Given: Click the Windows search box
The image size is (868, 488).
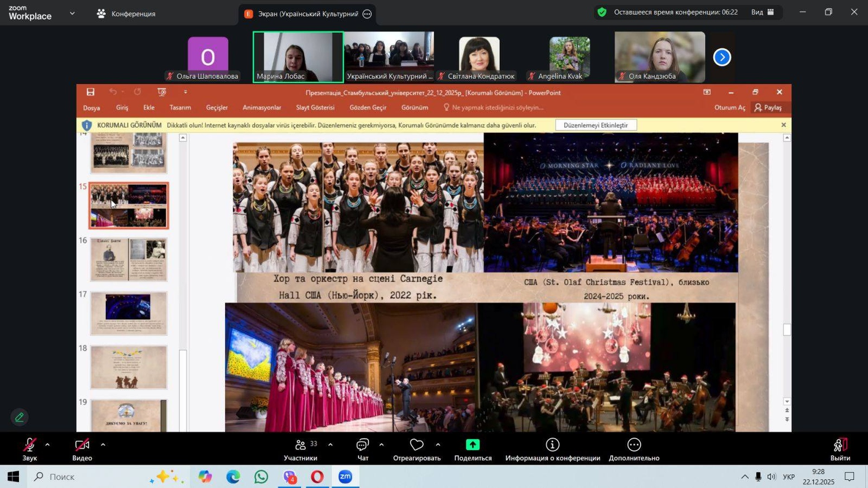Looking at the screenshot, I should pos(90,477).
